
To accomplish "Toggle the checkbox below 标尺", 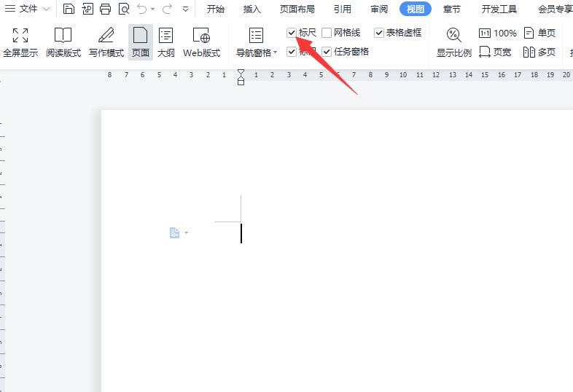I will tap(292, 52).
